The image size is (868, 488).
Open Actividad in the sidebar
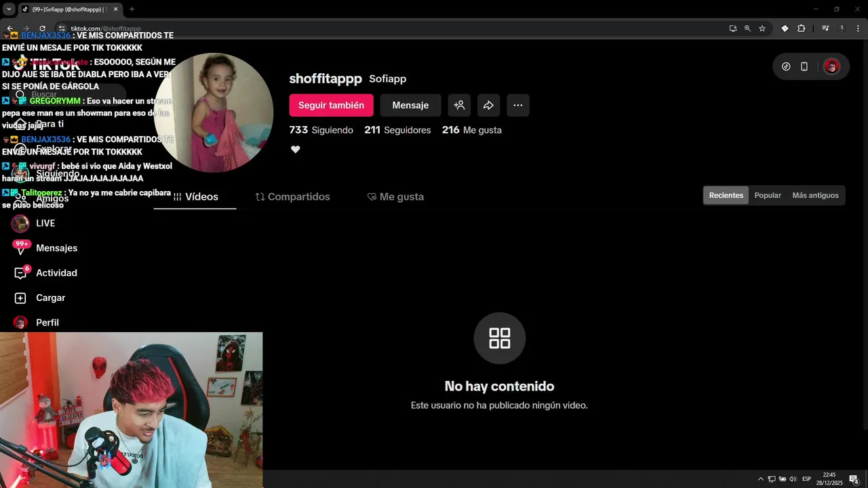[x=56, y=273]
